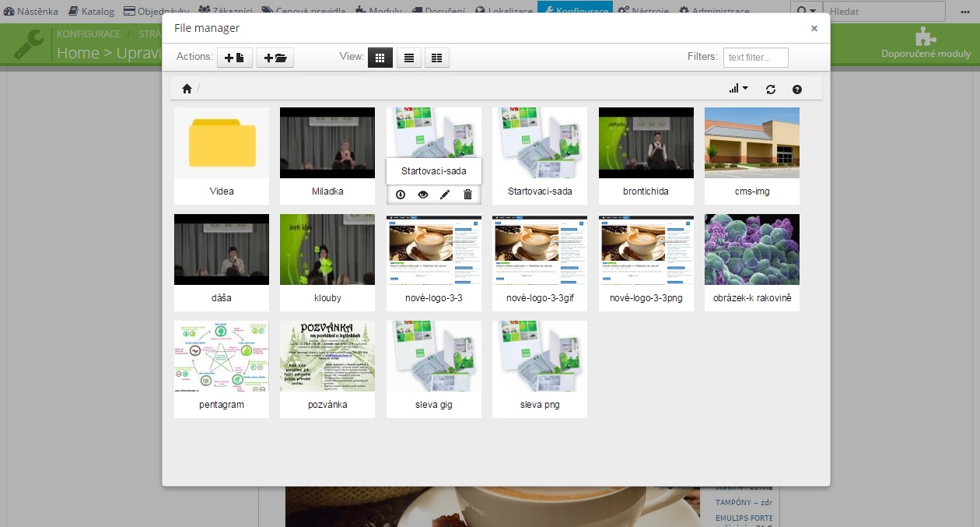Open the Administrace menu
This screenshot has width=980, height=527.
tap(715, 11)
